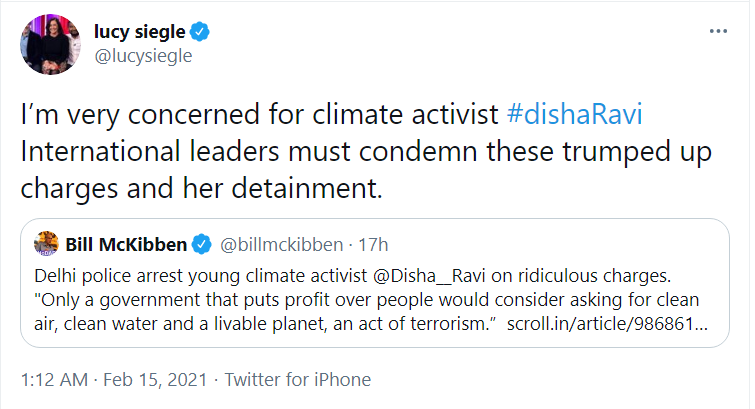The image size is (755, 409).
Task: Open lucy siegle's profile picture
Action: (x=51, y=44)
